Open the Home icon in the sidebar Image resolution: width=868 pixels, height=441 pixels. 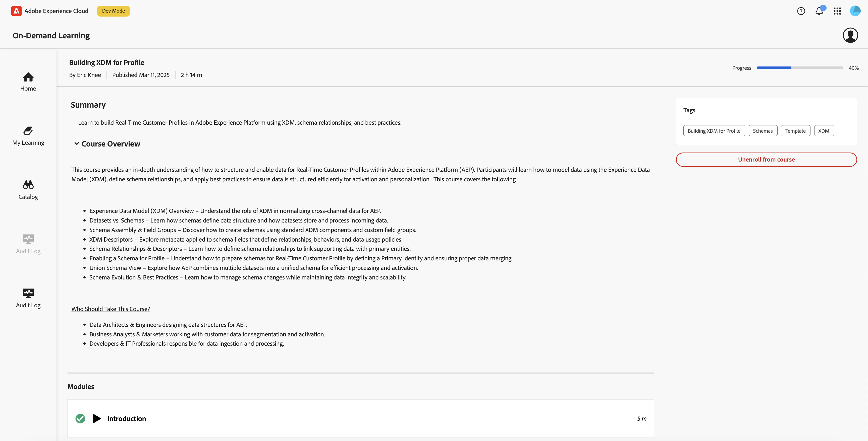(28, 77)
